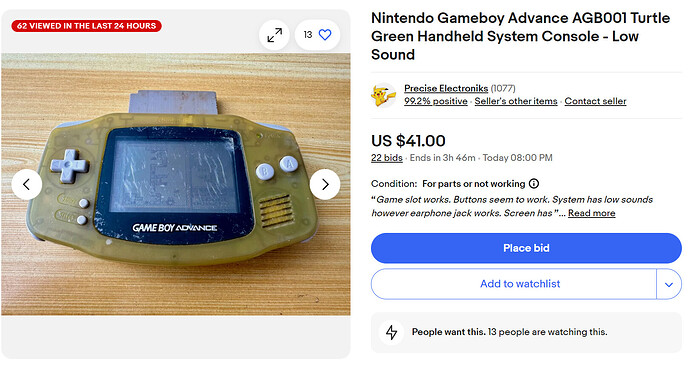
Task: Advance to the next product photo
Action: click(x=325, y=184)
